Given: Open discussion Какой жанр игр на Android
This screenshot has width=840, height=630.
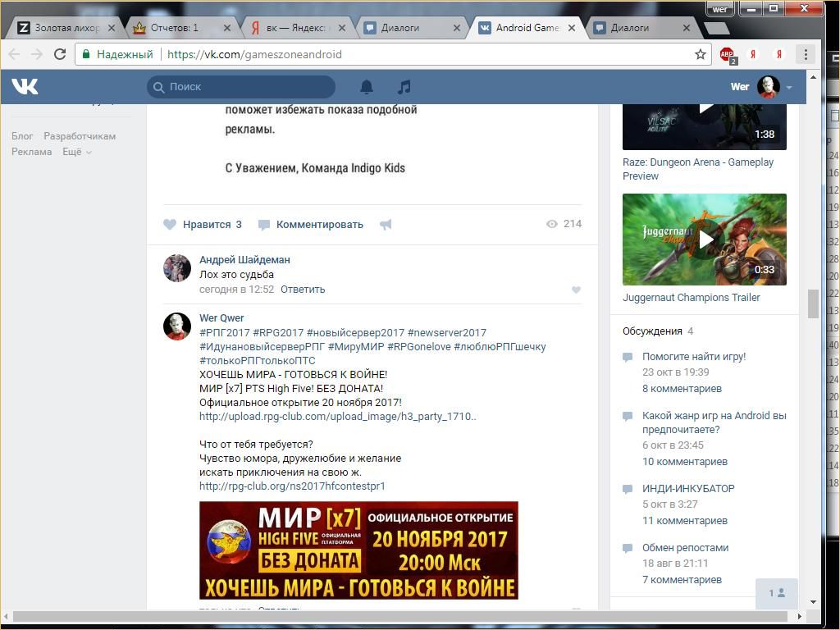Looking at the screenshot, I should point(714,422).
